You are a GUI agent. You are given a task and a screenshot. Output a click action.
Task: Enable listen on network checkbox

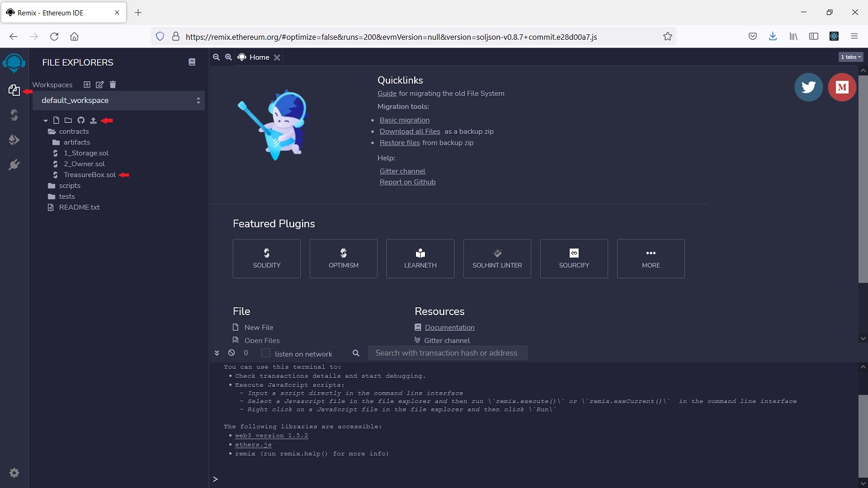coord(266,353)
